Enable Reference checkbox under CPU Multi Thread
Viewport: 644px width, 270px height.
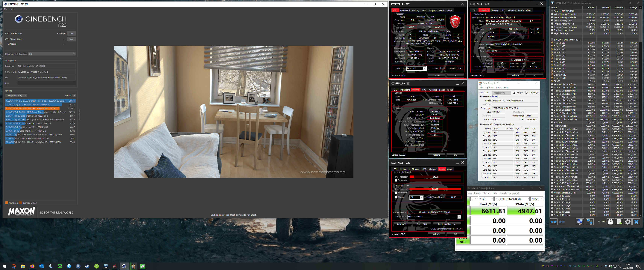coord(396,193)
